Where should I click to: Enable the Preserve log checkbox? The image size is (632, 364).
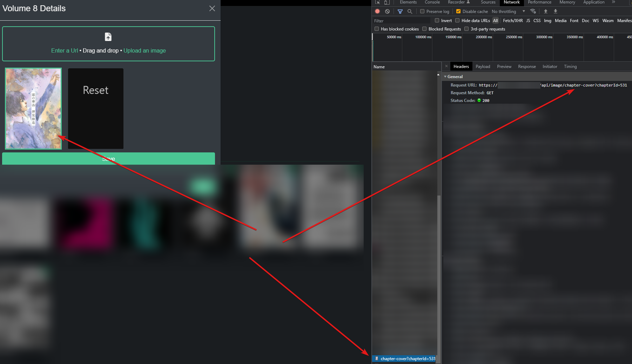click(x=422, y=11)
